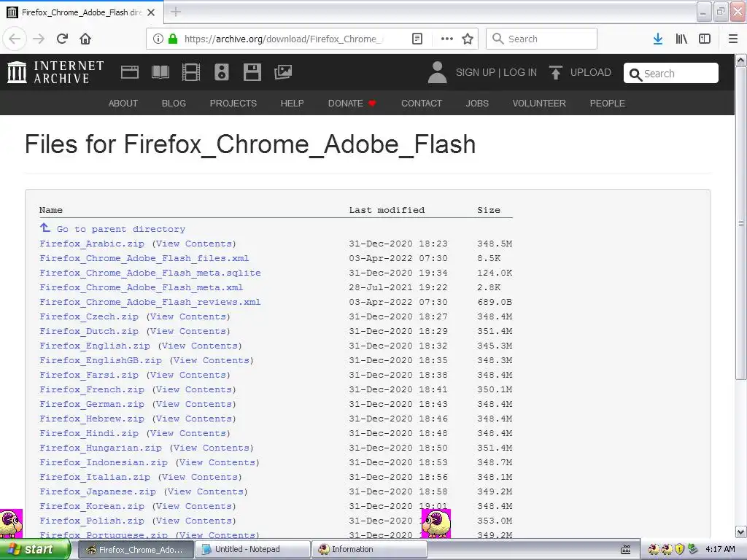Open the BLOG menu item

tap(174, 104)
